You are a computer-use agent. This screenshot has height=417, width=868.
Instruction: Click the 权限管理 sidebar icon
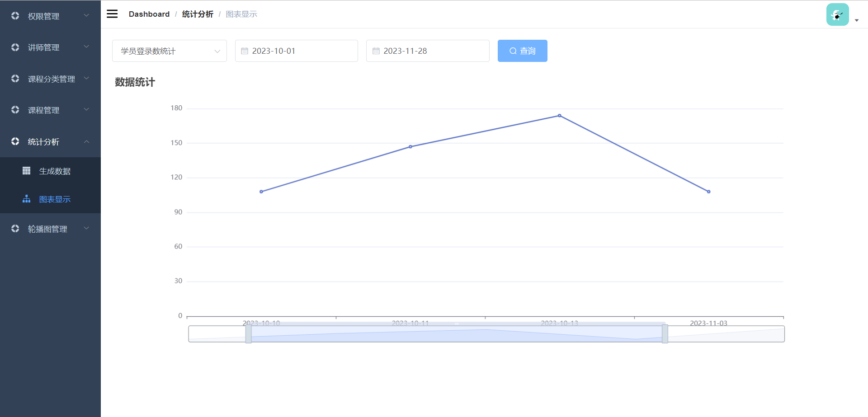15,16
